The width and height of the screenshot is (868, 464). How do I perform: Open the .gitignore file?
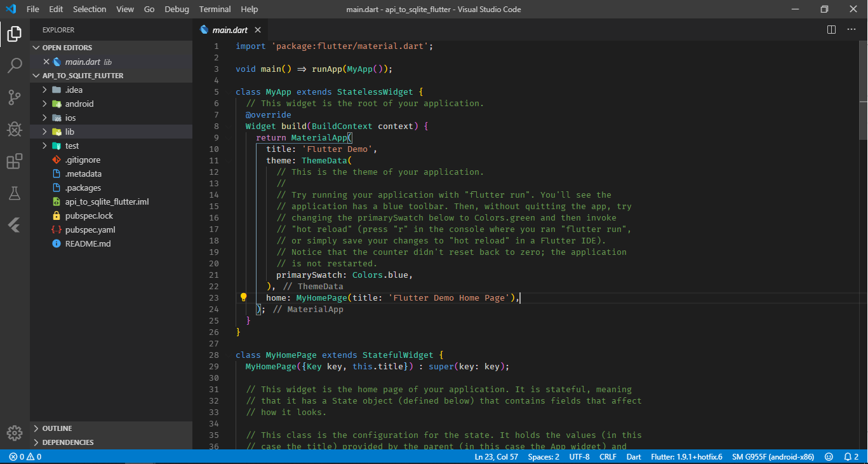(111, 160)
